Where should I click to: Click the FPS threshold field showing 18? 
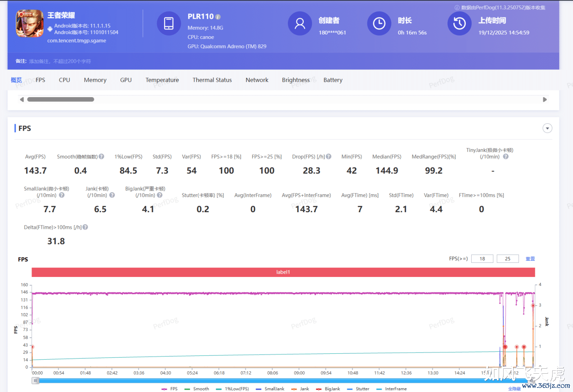(482, 259)
